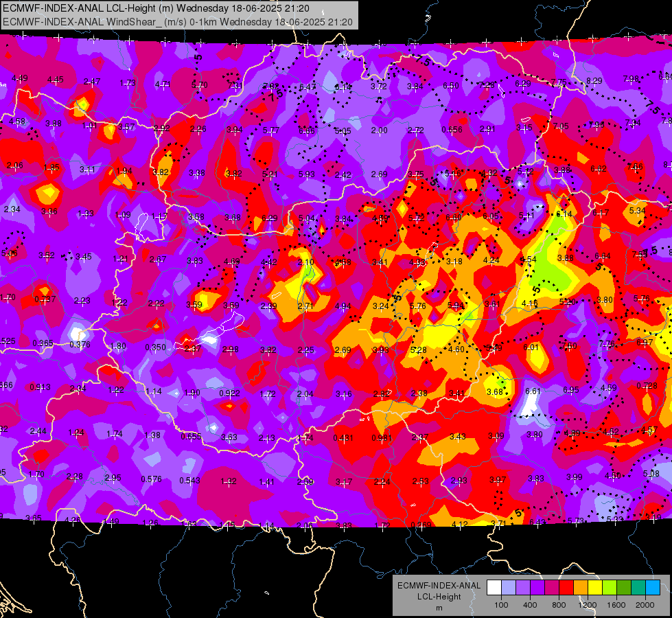Click the grid value 0.431
This screenshot has width=672, height=618.
[343, 438]
